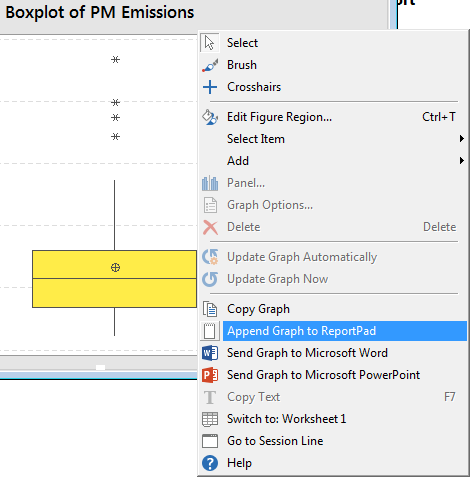Activate the blue Crosshairs plus icon
The height and width of the screenshot is (478, 470).
click(210, 87)
